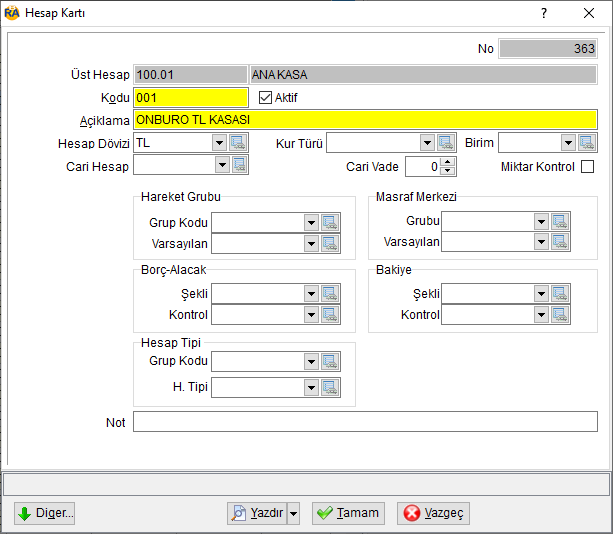Toggle the Aktif checkbox
The width and height of the screenshot is (613, 534).
click(265, 97)
